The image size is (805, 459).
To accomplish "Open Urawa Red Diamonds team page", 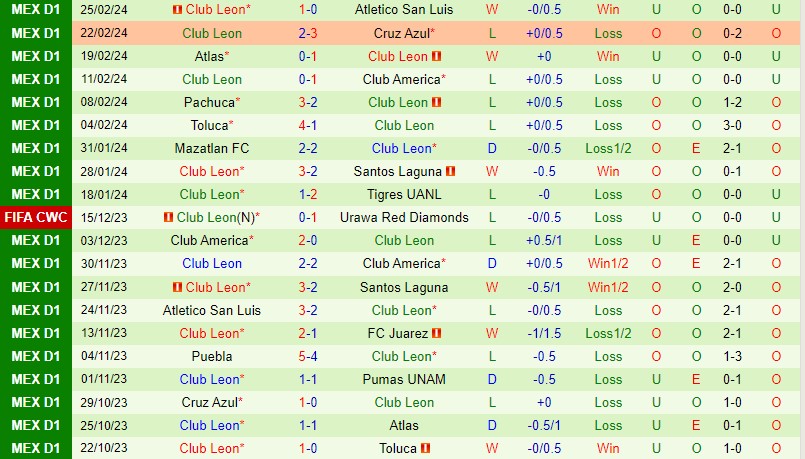I will pos(404,218).
